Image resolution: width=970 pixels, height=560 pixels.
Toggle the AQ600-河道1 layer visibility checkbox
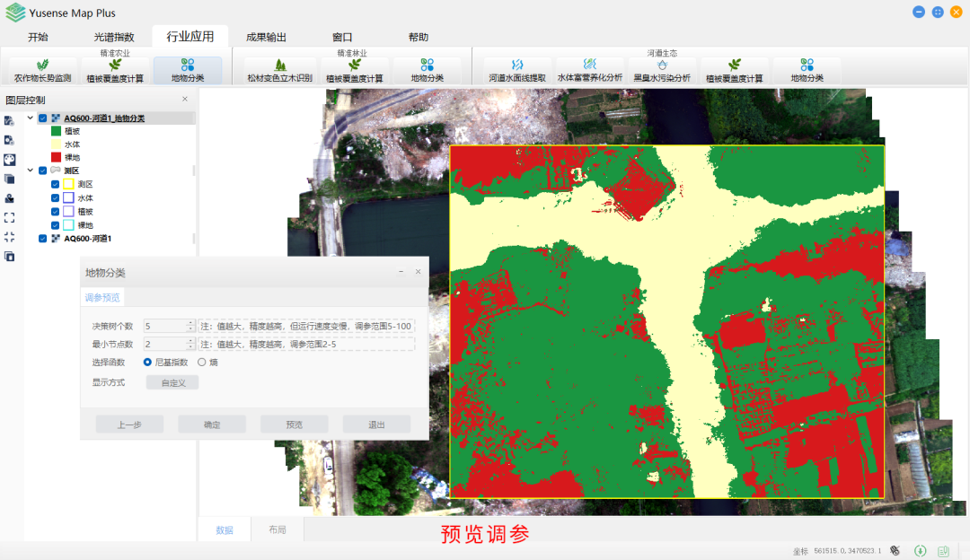[x=43, y=239]
